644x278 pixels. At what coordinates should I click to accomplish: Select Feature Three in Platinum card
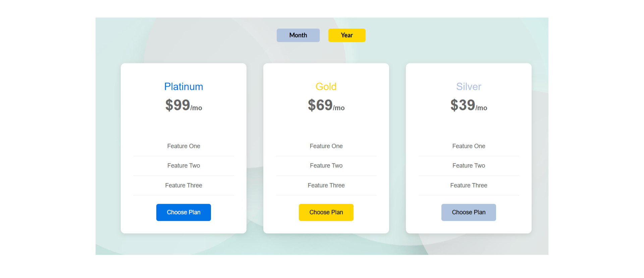[183, 185]
